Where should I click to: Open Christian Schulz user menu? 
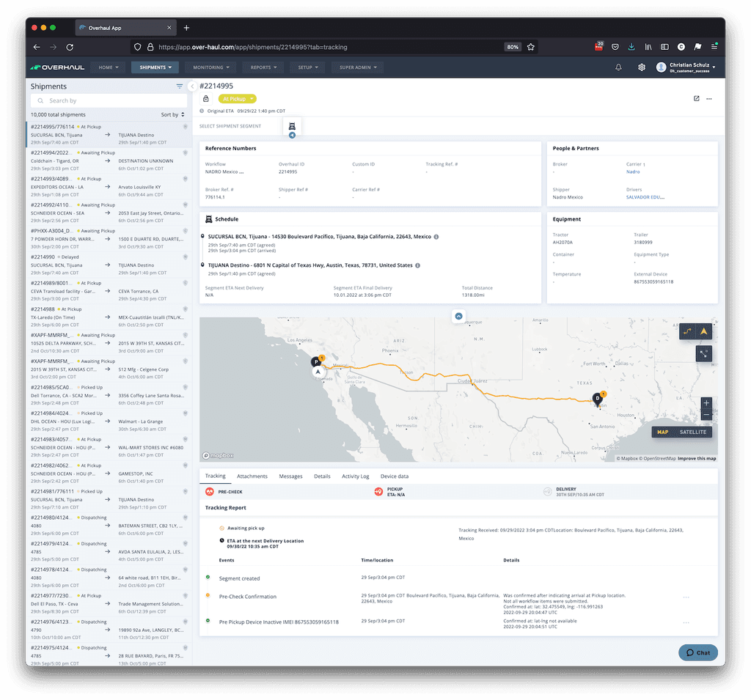pyautogui.click(x=686, y=67)
